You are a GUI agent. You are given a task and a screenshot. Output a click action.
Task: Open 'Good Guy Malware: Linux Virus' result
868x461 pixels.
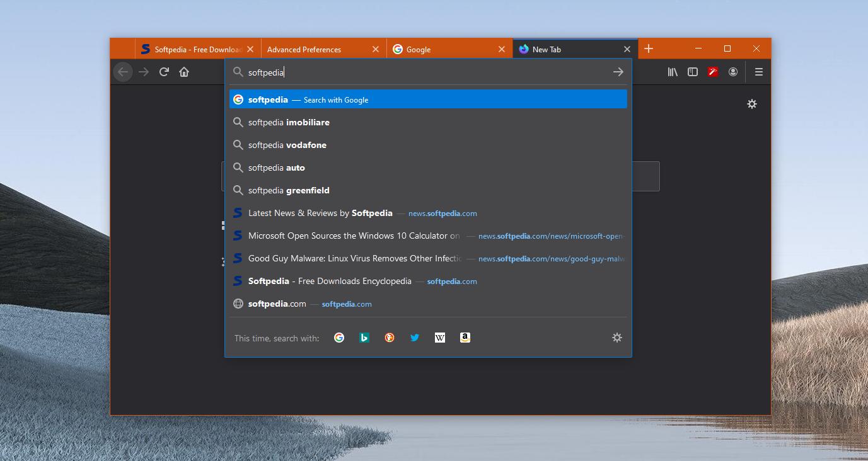(x=428, y=258)
